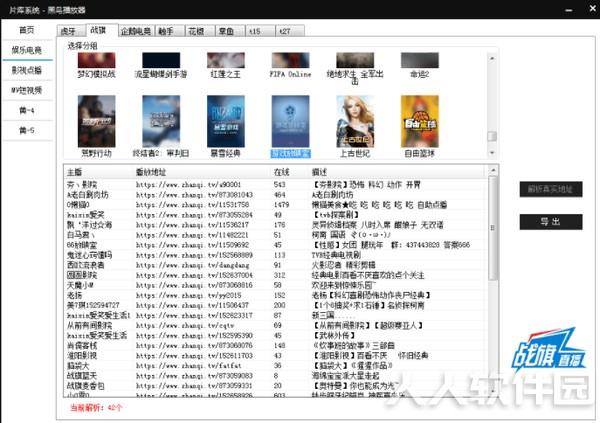This screenshot has height=423, width=600.
Task: Click the stream table scroll-up arrow
Action: (493, 170)
